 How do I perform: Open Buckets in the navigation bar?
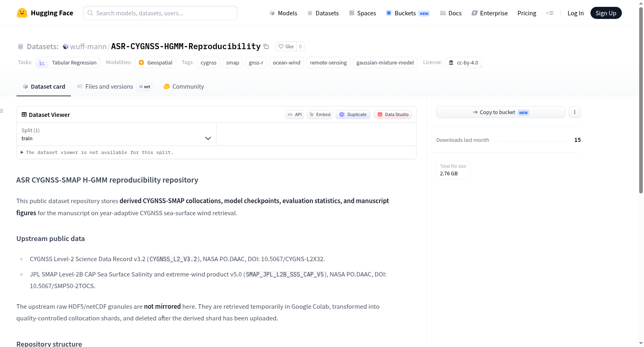point(408,13)
